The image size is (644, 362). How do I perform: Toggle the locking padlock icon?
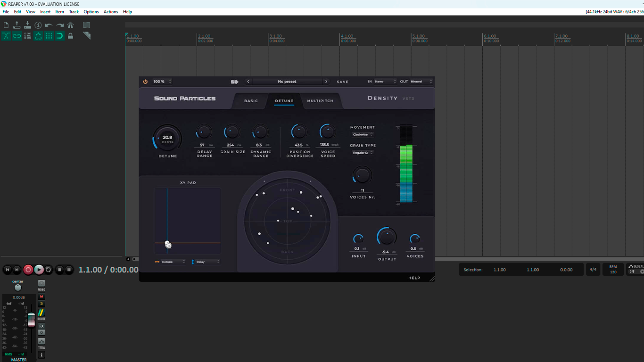[x=70, y=36]
